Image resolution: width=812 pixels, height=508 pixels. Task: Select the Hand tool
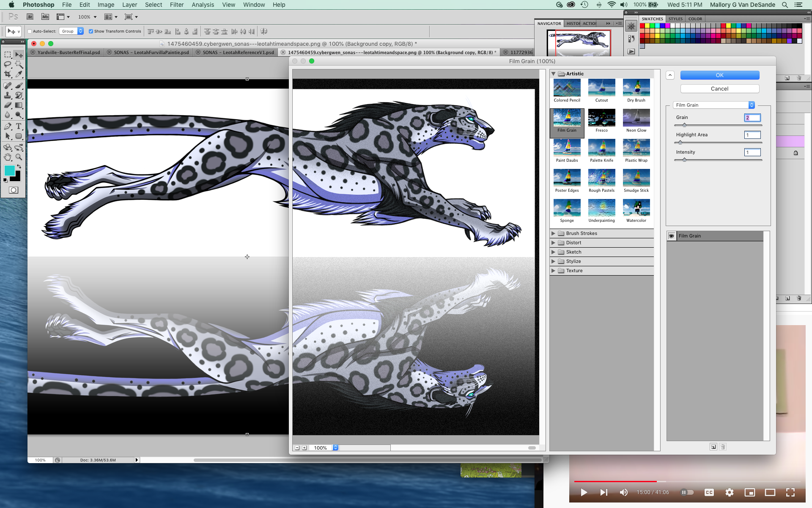[8, 157]
